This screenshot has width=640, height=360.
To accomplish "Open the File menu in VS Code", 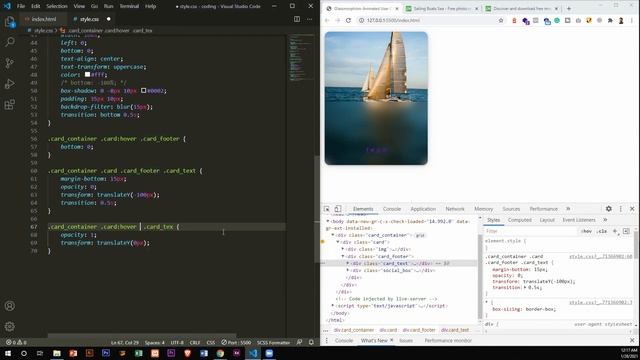I will pyautogui.click(x=21, y=6).
